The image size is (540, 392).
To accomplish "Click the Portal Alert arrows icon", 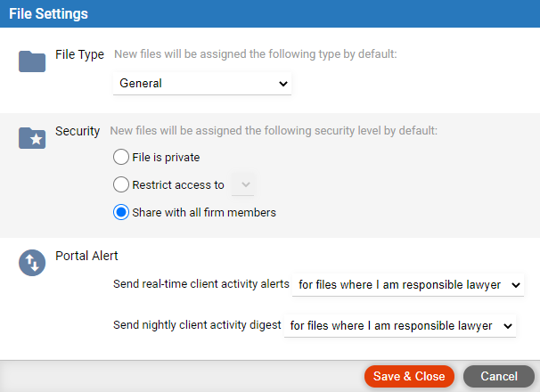I will click(32, 263).
